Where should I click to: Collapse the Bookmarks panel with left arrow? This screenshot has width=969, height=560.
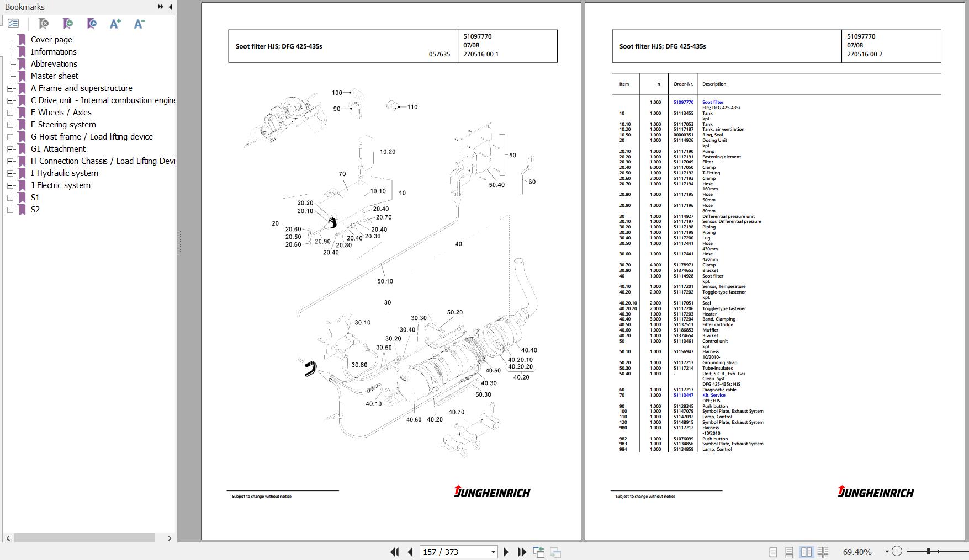pyautogui.click(x=170, y=7)
